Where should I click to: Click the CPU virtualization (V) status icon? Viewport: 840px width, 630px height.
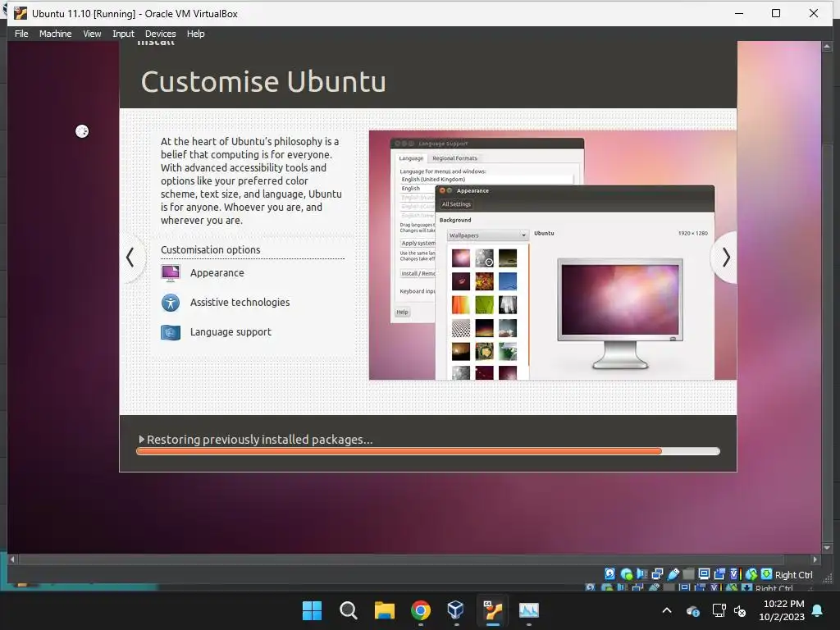tap(734, 573)
